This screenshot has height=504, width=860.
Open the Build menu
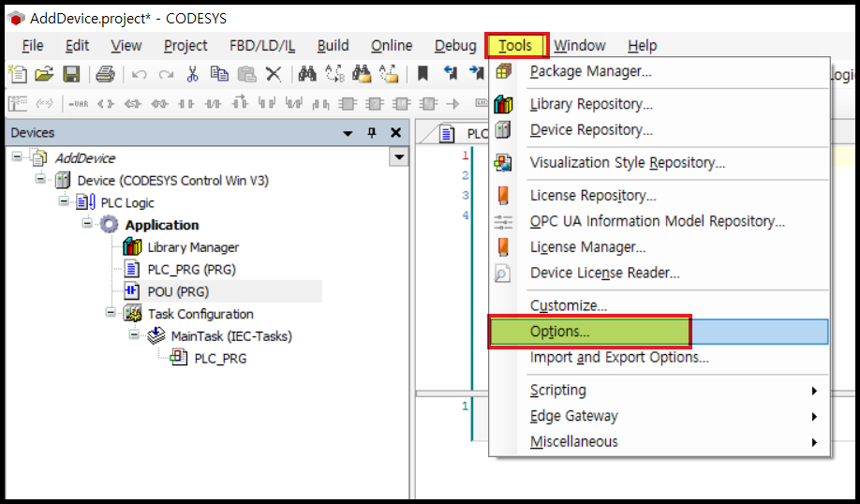pos(333,46)
